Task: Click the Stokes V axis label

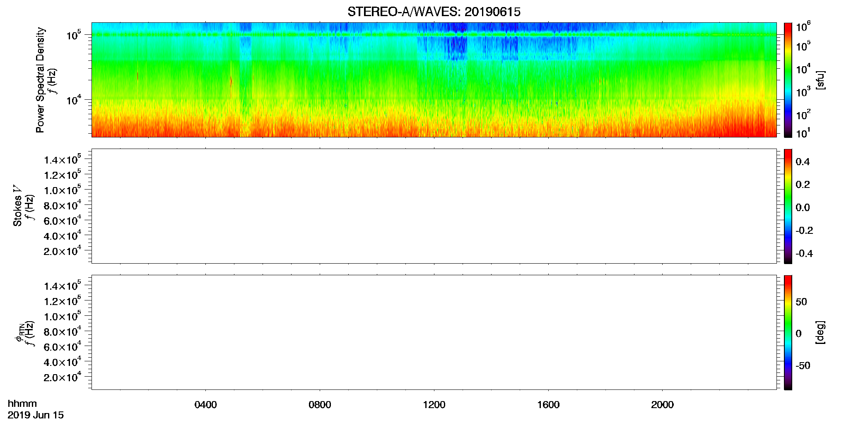Action: [x=17, y=206]
